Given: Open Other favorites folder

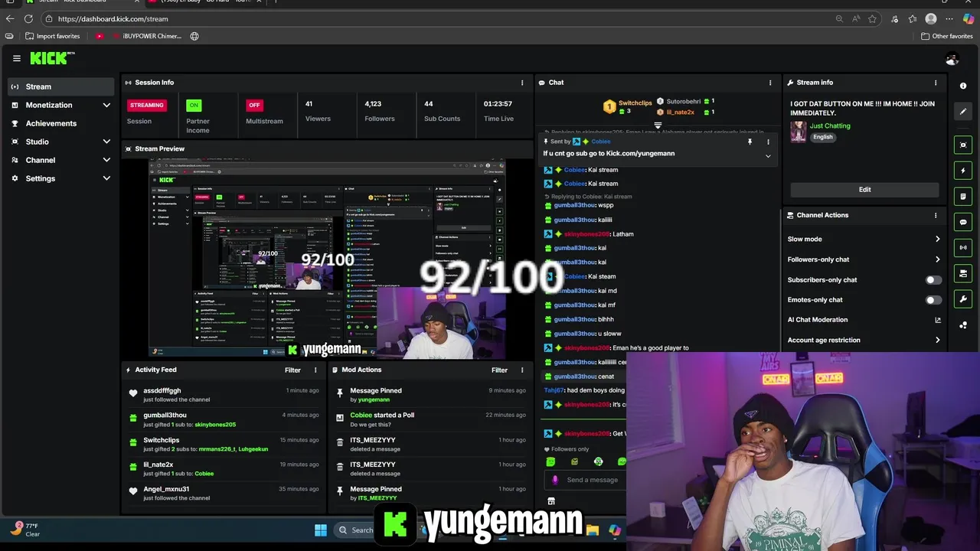Looking at the screenshot, I should coord(946,36).
